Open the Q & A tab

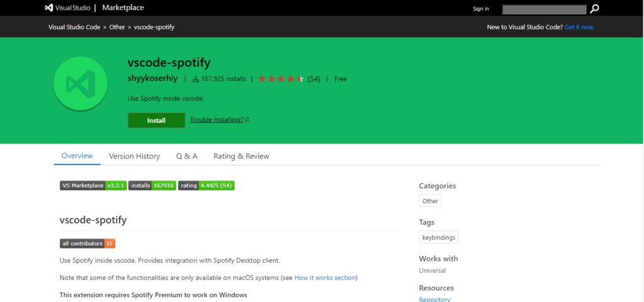click(x=187, y=156)
